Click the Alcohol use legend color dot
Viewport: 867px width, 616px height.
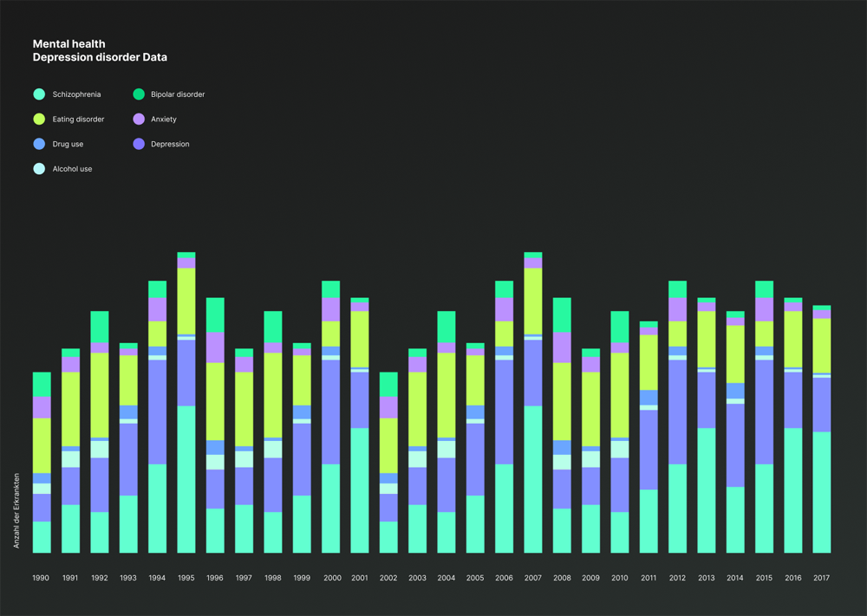[x=39, y=169]
